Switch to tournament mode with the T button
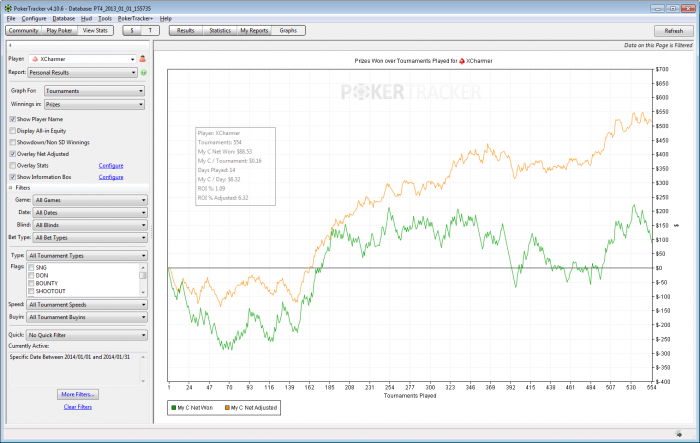This screenshot has height=443, width=700. (x=150, y=30)
